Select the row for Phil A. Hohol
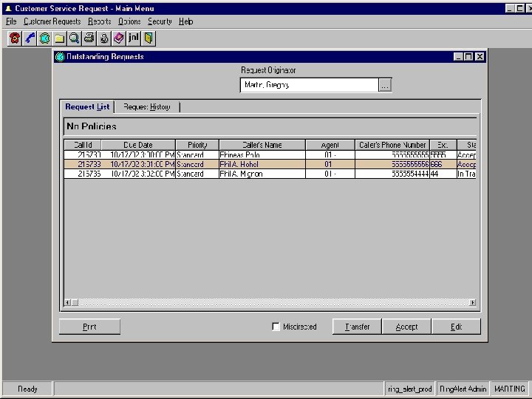This screenshot has width=532, height=399. (x=270, y=165)
